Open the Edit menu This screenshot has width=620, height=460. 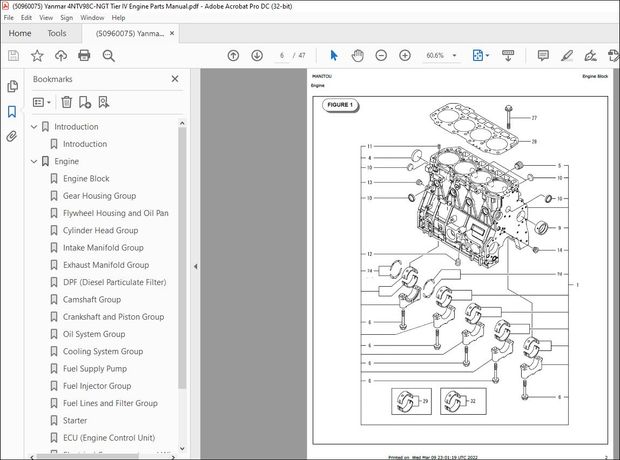click(x=26, y=18)
